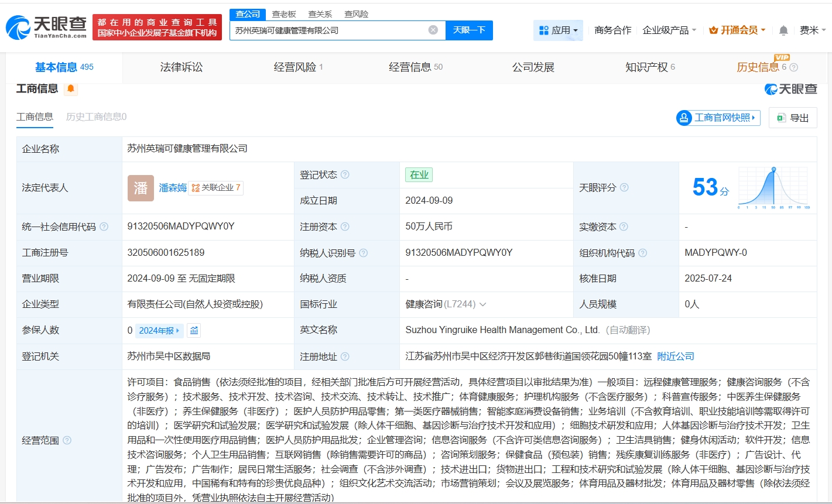Open the 历史工商信息 sub-tab

click(96, 117)
